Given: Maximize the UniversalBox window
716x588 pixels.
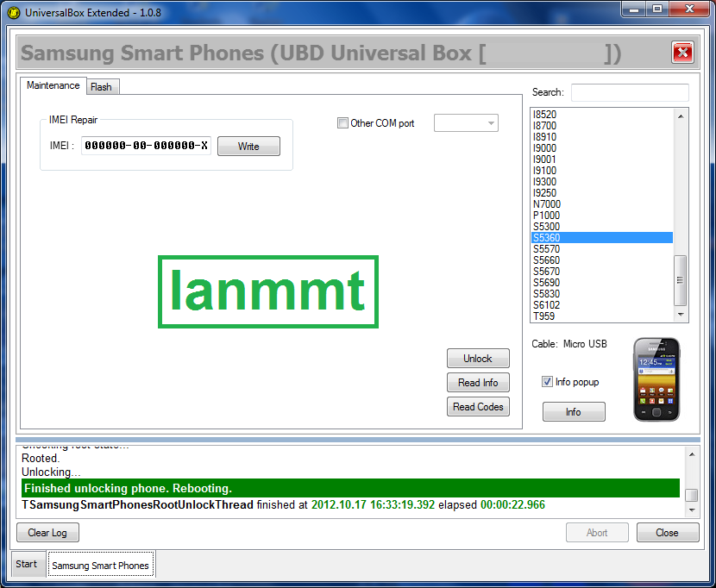Looking at the screenshot, I should click(657, 9).
